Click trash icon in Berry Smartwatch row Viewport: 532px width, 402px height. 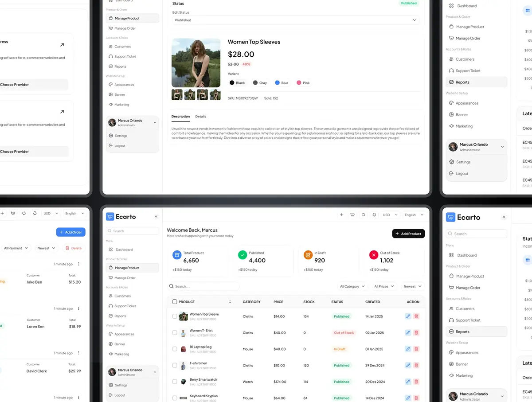pos(416,382)
